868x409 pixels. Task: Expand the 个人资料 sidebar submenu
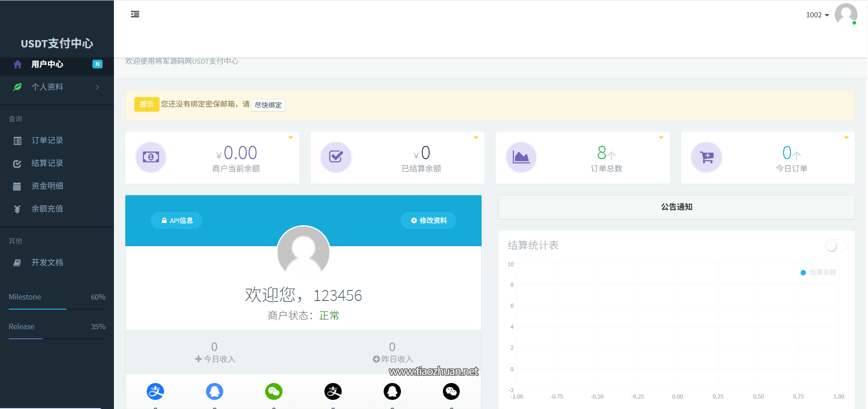pyautogui.click(x=56, y=87)
